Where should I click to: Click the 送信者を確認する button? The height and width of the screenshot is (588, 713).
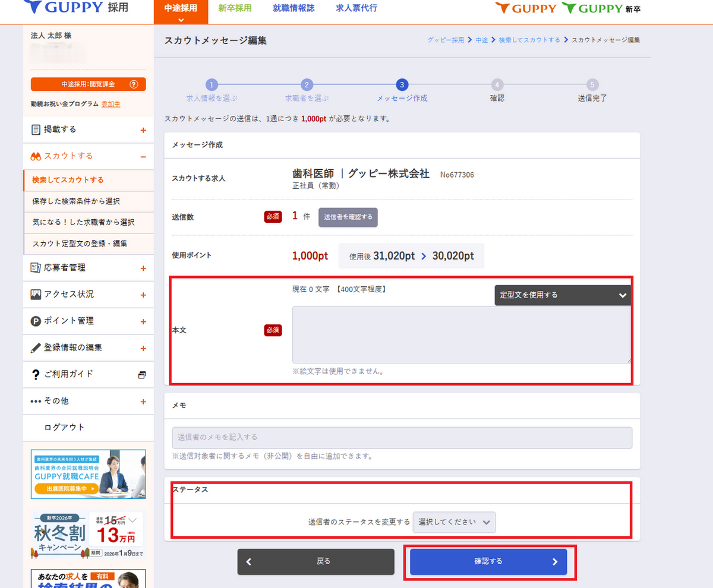[348, 217]
